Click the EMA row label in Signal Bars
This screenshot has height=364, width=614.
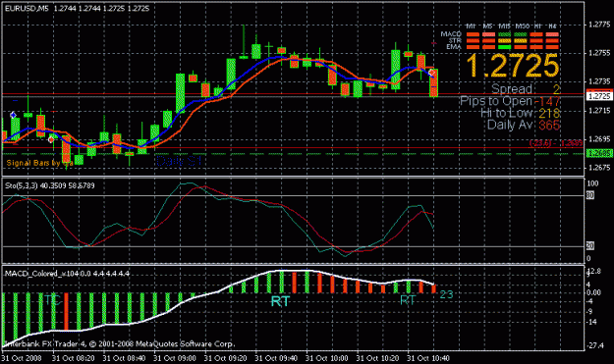point(454,46)
